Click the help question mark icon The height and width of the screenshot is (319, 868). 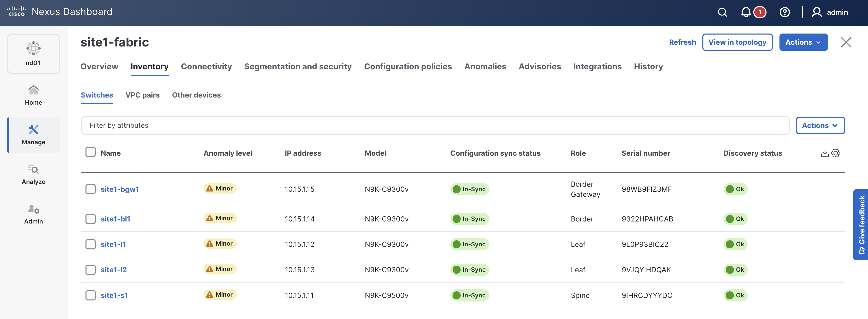(x=785, y=12)
